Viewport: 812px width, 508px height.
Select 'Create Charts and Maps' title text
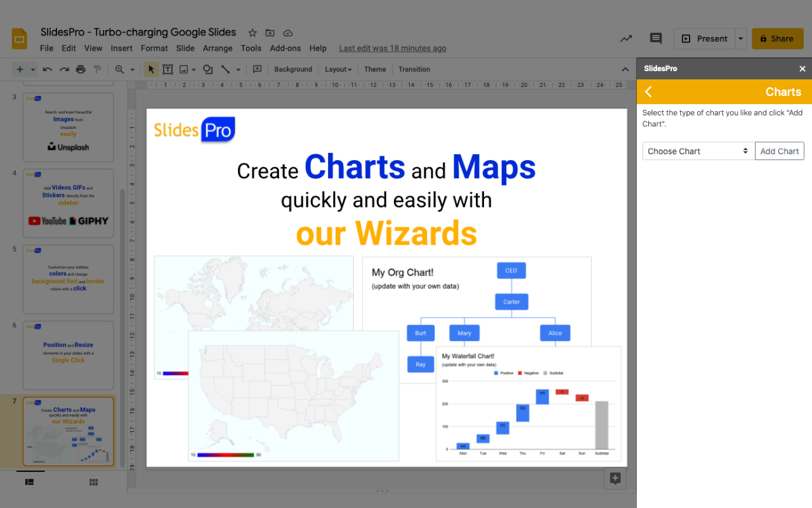click(x=386, y=168)
